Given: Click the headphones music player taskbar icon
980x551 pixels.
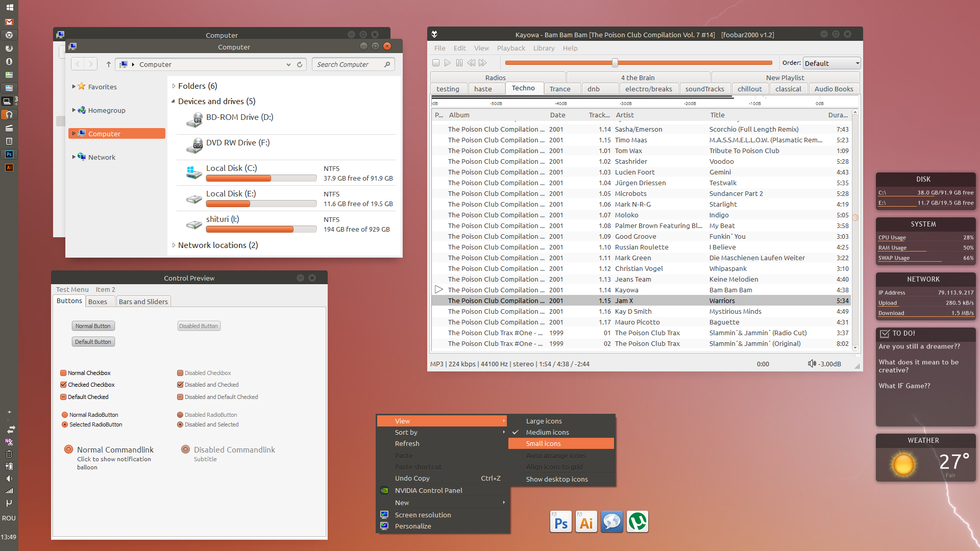Looking at the screenshot, I should click(x=9, y=115).
